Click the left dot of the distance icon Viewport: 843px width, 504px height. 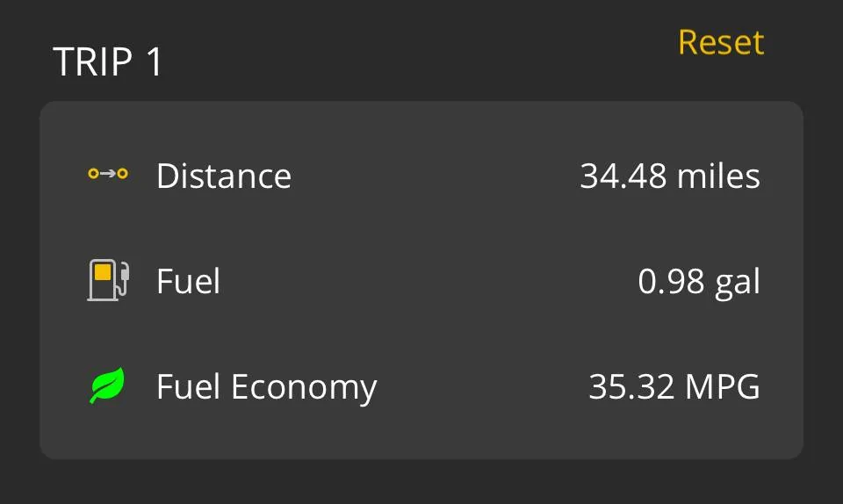pyautogui.click(x=93, y=174)
